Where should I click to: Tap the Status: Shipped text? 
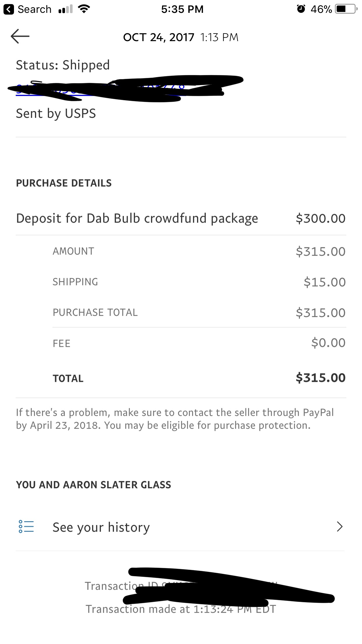point(63,65)
